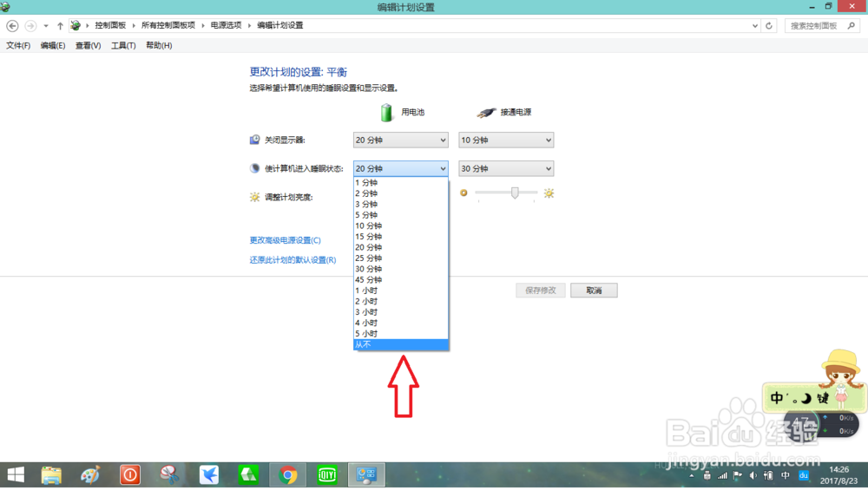868x490 pixels.
Task: Open the green taskbar app icon
Action: pos(248,475)
